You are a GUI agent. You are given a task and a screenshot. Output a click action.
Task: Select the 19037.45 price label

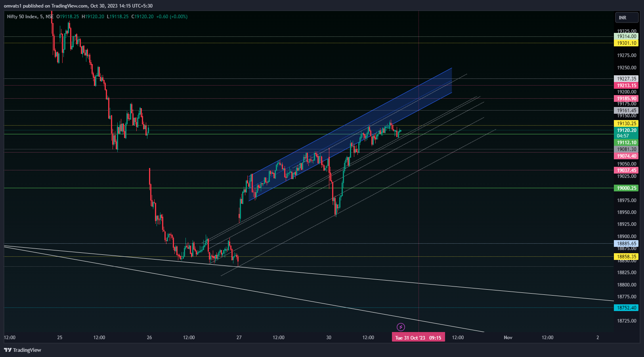[626, 170]
